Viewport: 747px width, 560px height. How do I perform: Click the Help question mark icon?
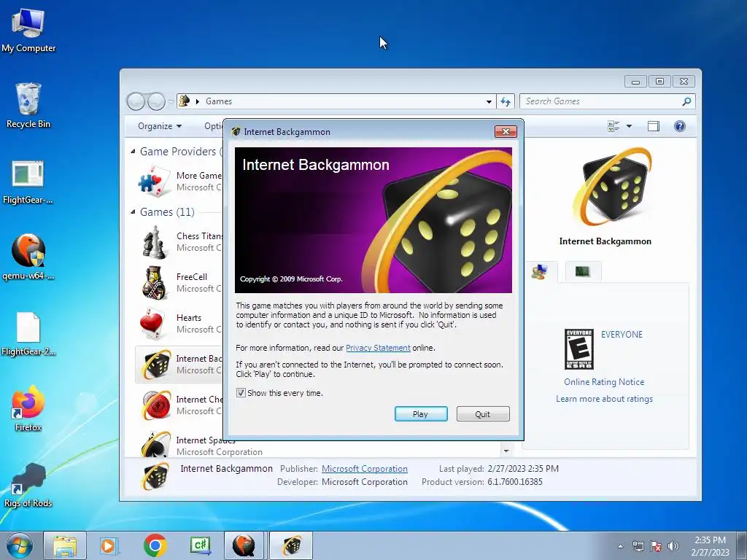tap(680, 126)
